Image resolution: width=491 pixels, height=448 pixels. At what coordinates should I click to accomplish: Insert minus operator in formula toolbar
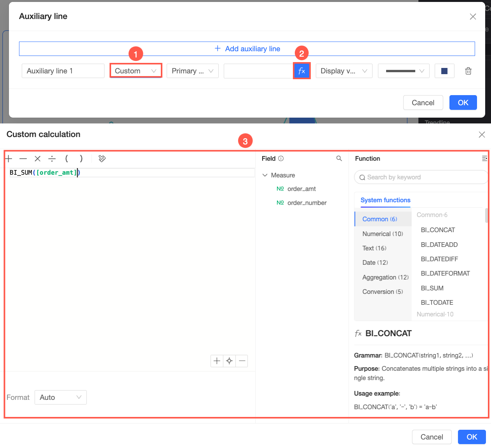click(23, 158)
